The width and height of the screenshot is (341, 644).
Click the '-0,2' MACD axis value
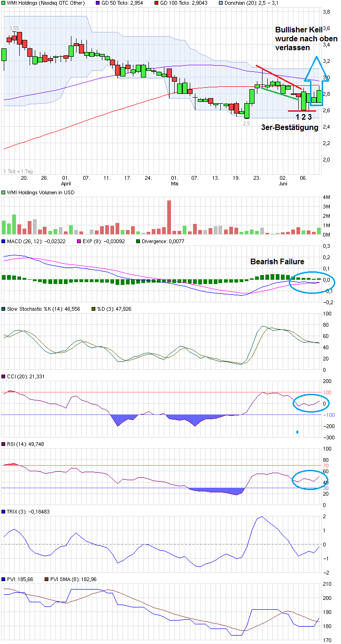point(327,302)
